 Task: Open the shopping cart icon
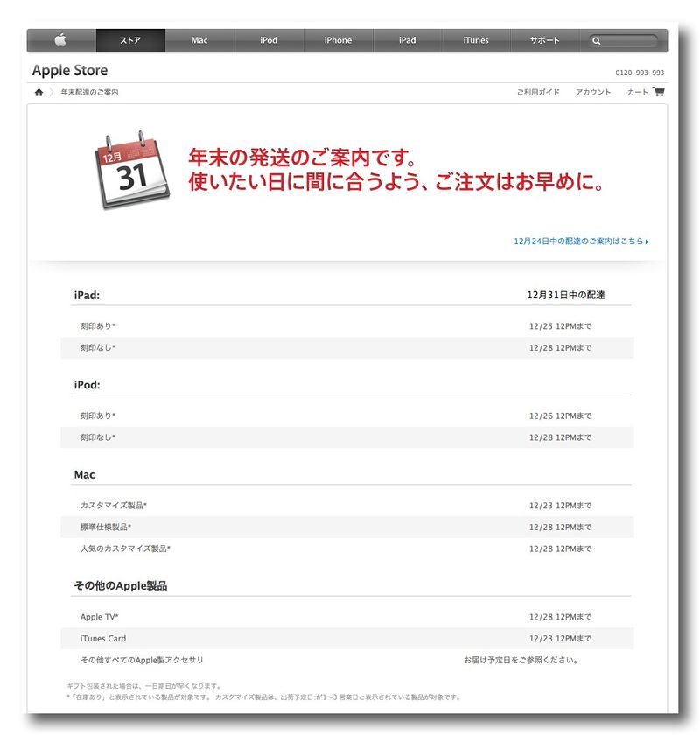[x=658, y=91]
